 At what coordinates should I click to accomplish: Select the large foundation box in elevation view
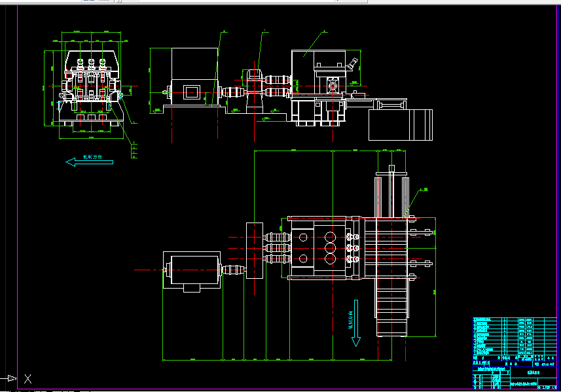point(401,125)
